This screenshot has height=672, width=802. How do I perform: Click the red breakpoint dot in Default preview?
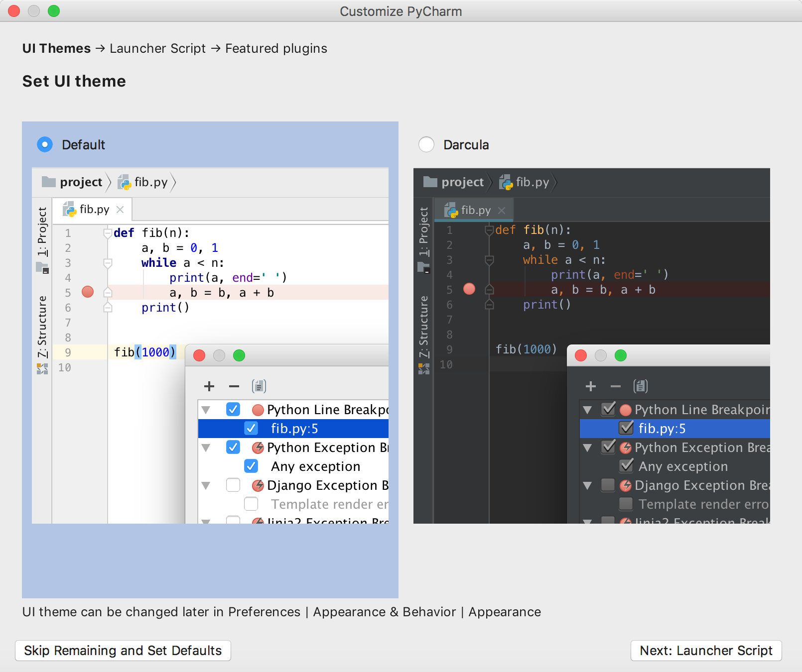click(88, 292)
